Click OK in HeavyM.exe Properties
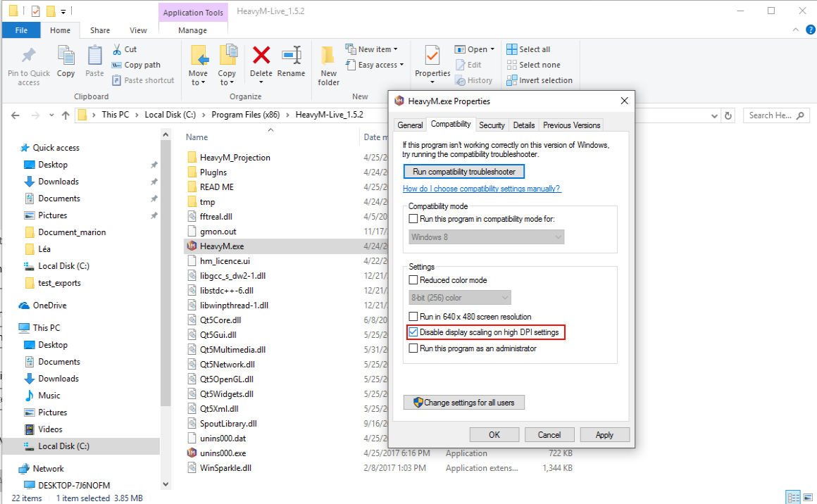 coord(494,435)
